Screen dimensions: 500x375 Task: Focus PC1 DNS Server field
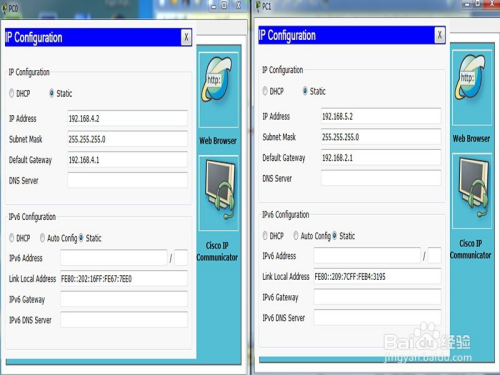tap(381, 178)
